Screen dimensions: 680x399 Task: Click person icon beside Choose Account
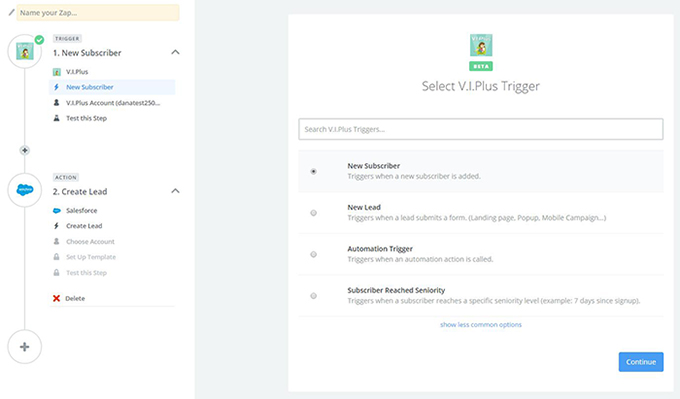click(56, 242)
